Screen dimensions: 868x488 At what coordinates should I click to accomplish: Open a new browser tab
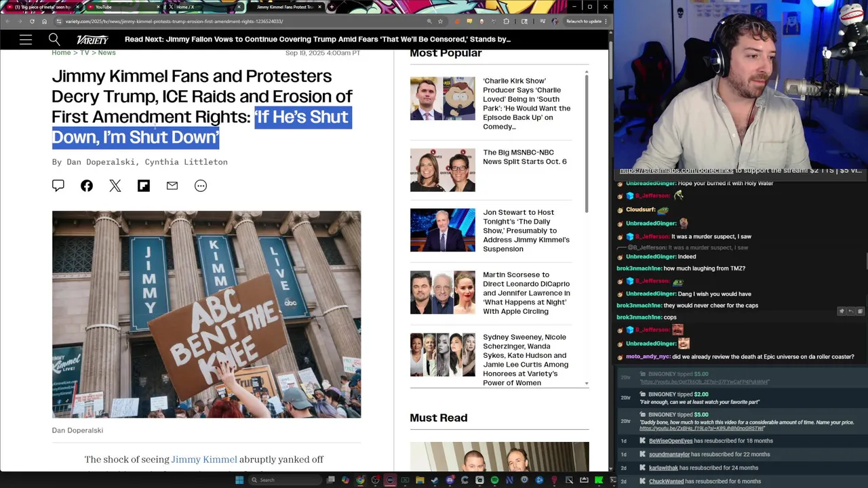click(x=331, y=7)
